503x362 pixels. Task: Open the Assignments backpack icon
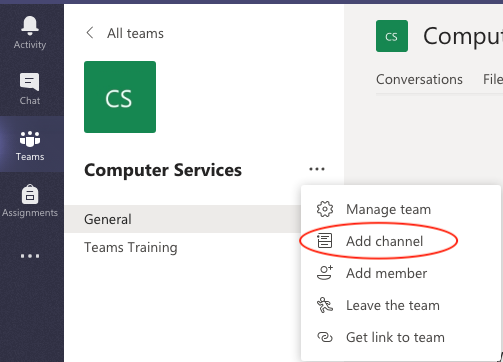pyautogui.click(x=30, y=194)
